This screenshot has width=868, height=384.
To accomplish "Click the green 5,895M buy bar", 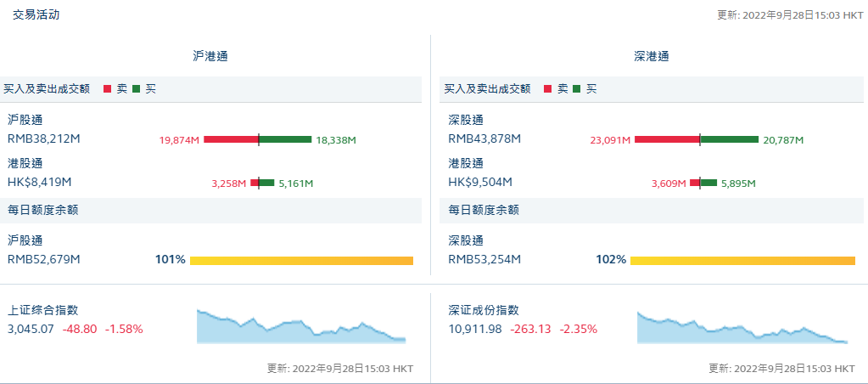I will [x=708, y=183].
